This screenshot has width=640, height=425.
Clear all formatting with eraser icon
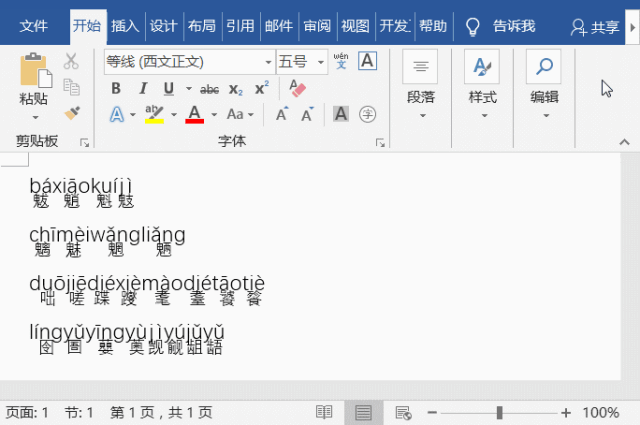pos(297,88)
